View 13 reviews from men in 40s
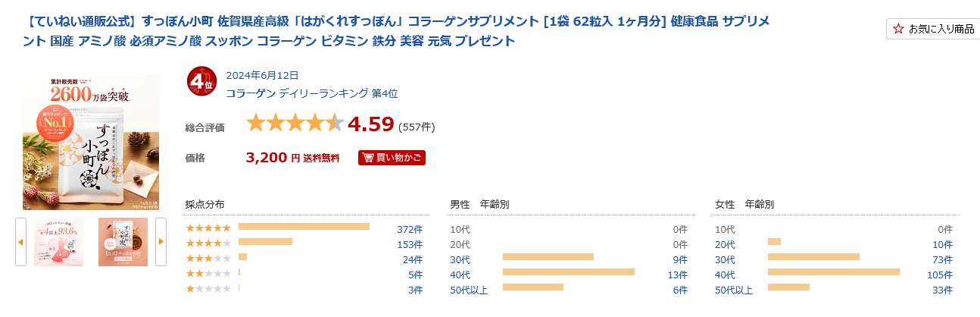 [677, 275]
